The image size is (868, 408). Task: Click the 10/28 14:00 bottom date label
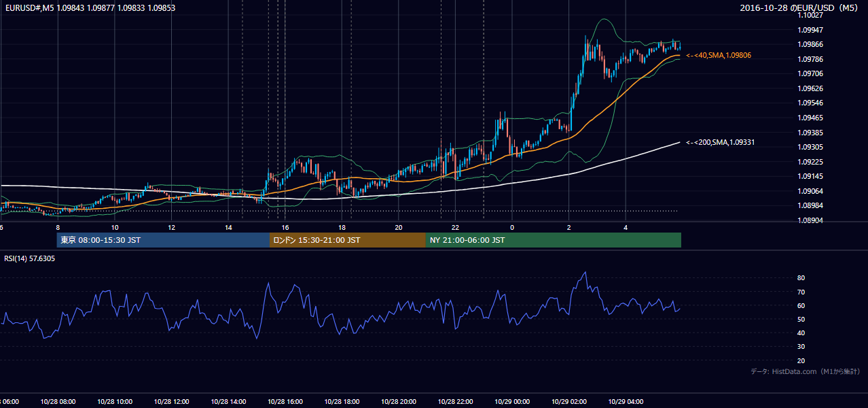pyautogui.click(x=228, y=401)
